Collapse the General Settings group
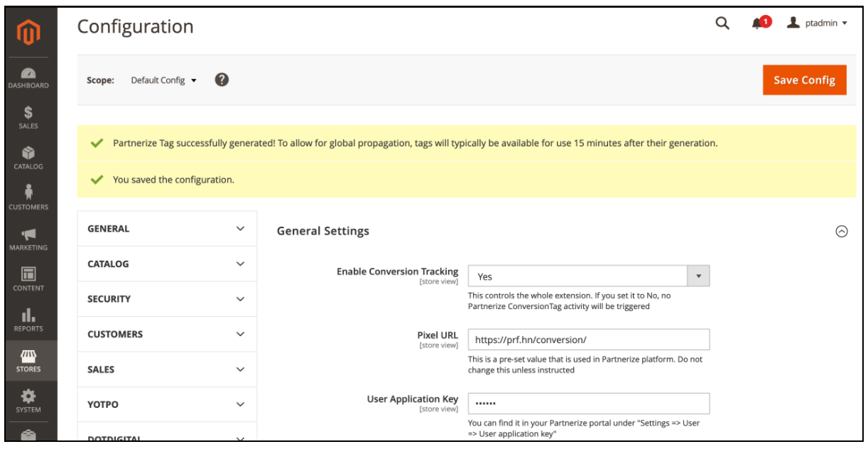 842,231
